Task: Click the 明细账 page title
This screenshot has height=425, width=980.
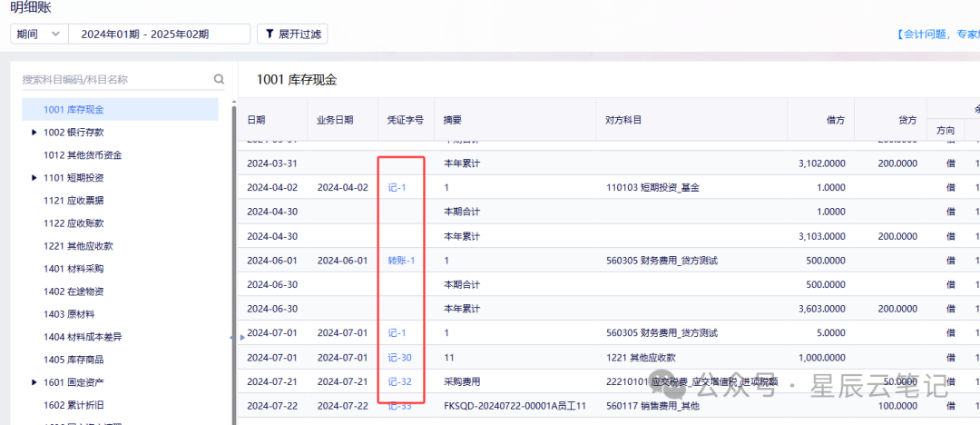Action: (x=31, y=7)
